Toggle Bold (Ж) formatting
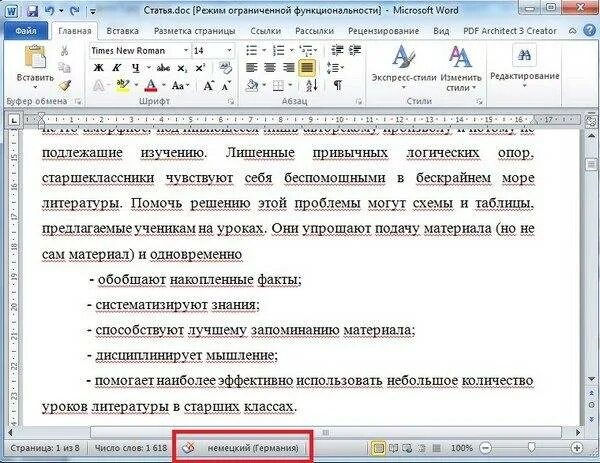This screenshot has height=463, width=600. pos(98,68)
